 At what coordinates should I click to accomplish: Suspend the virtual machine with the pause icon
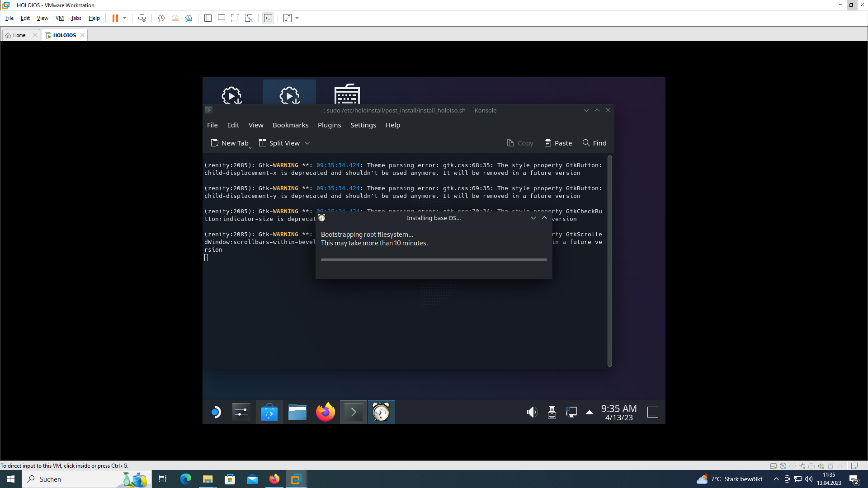(x=115, y=18)
